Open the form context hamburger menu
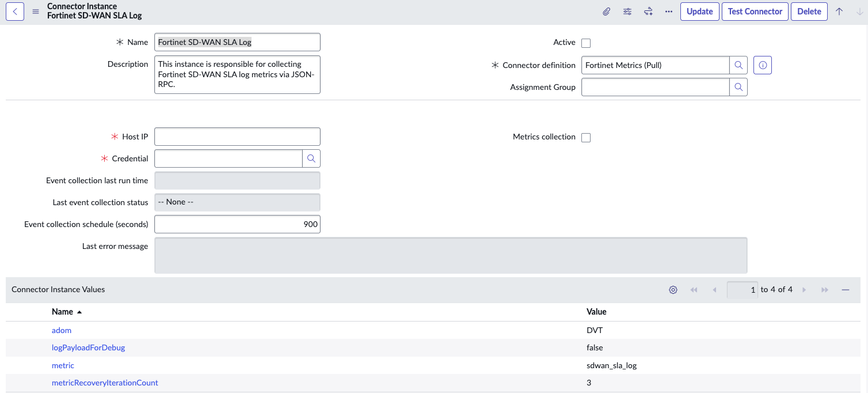868x393 pixels. point(36,12)
